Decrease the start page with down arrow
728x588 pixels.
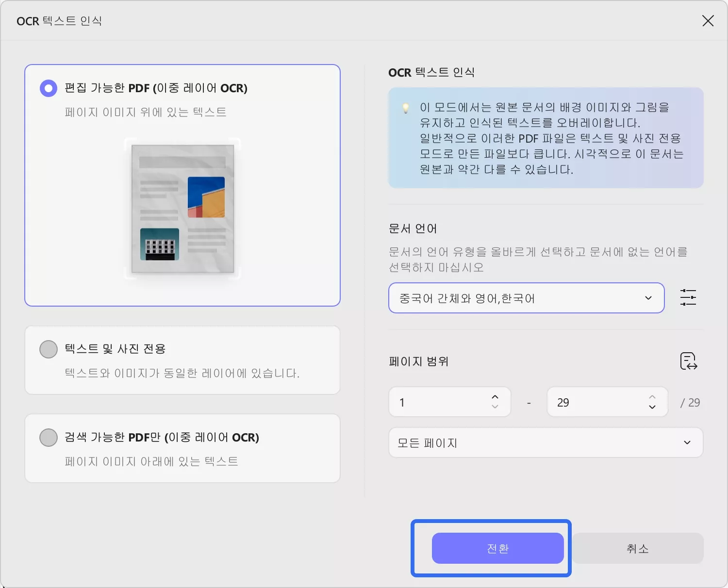click(x=495, y=407)
